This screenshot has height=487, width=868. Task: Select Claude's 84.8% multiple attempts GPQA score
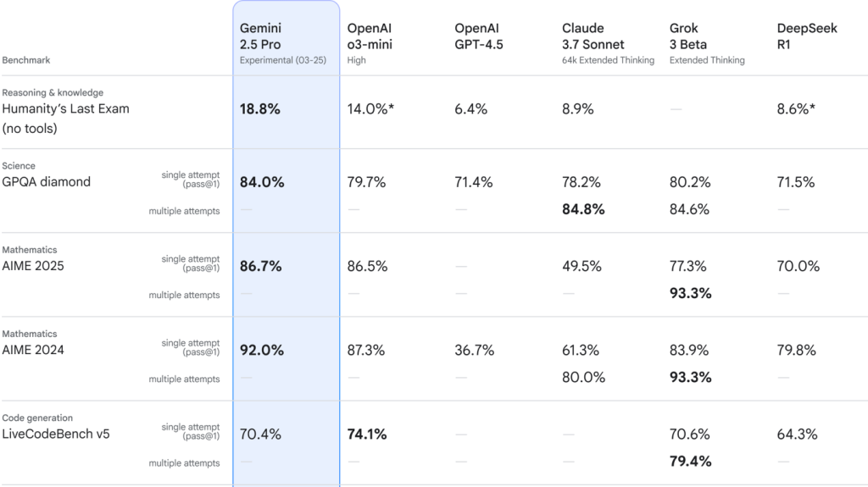pyautogui.click(x=583, y=209)
